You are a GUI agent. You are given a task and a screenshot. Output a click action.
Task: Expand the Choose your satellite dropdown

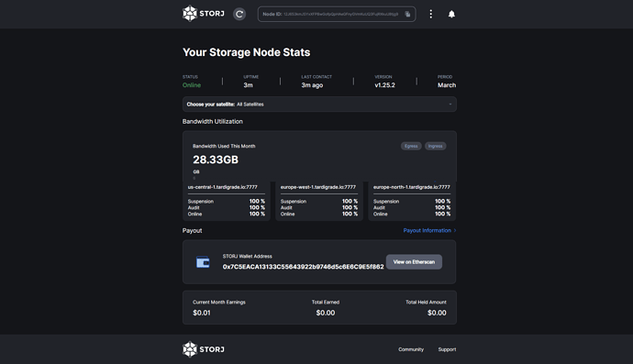point(319,105)
